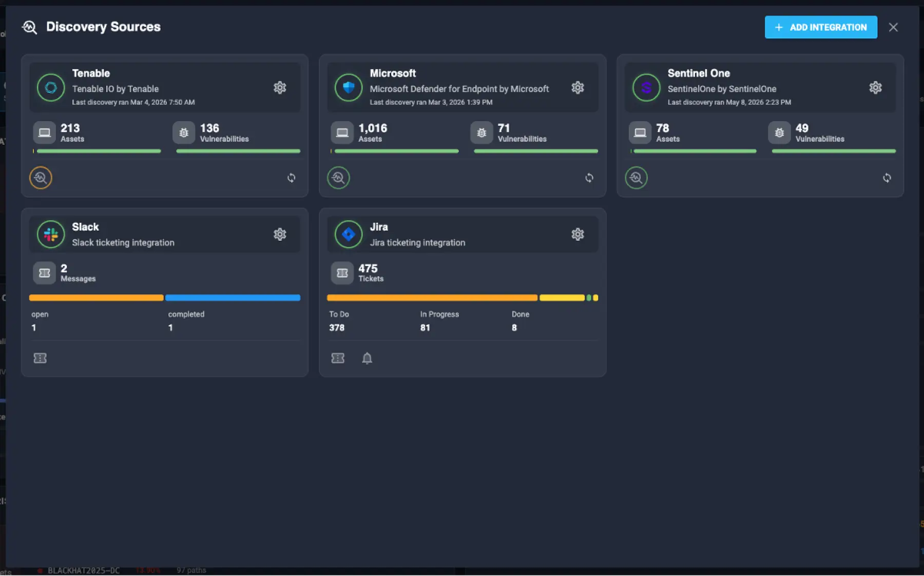Open settings gear on Sentinel One card
Screen dimensions: 924x576
[875, 88]
